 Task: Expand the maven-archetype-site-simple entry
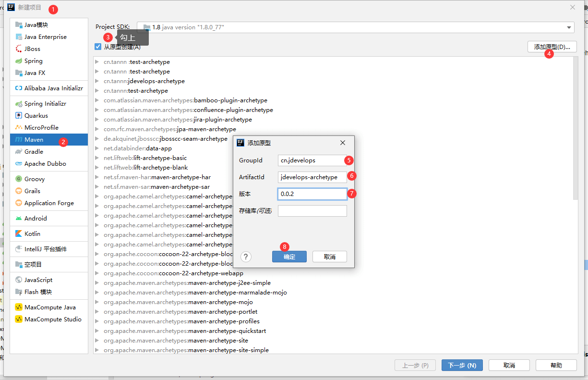click(97, 350)
